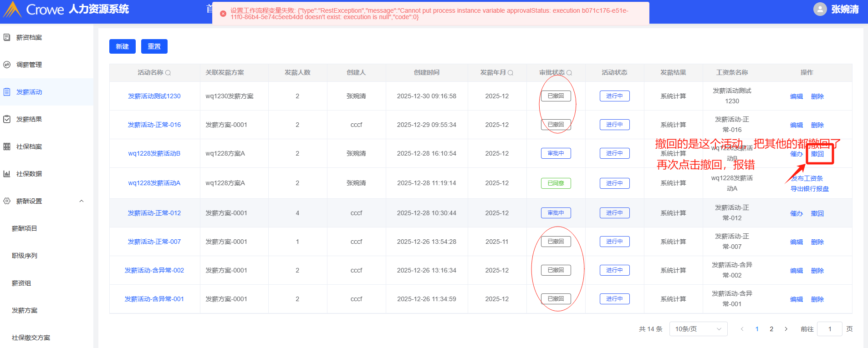This screenshot has height=348, width=868.
Task: Click 编辑 for 发薪活动-正常-016 row
Action: pos(797,125)
